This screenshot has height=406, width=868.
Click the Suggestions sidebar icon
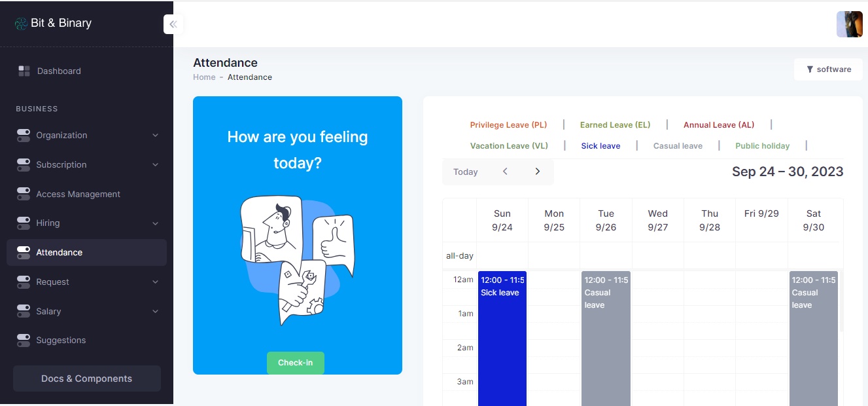24,340
